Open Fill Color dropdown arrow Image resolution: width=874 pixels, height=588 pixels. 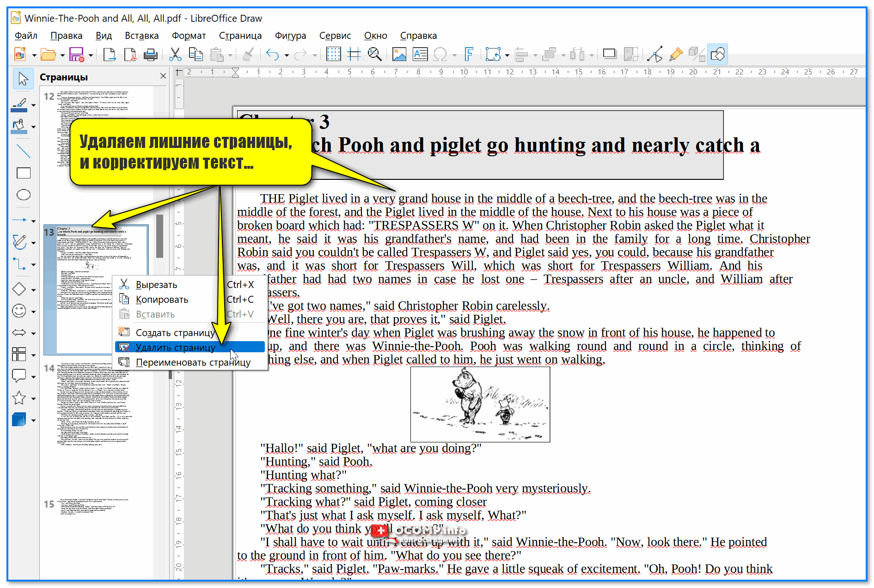click(33, 127)
